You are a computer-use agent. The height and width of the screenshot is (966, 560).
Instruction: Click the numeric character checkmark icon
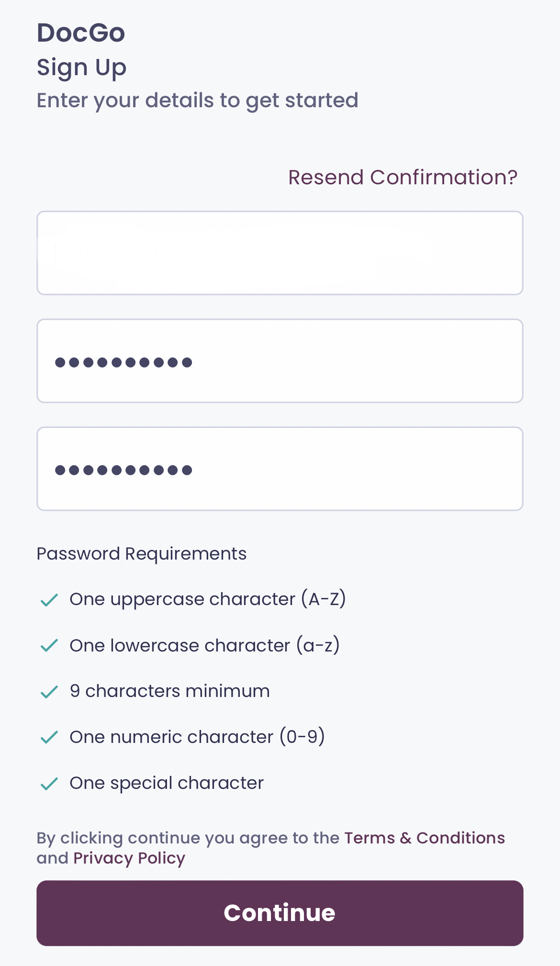click(49, 737)
